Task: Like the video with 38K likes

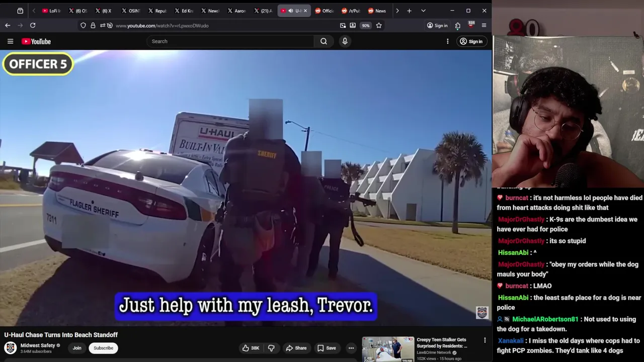Action: tap(251, 348)
